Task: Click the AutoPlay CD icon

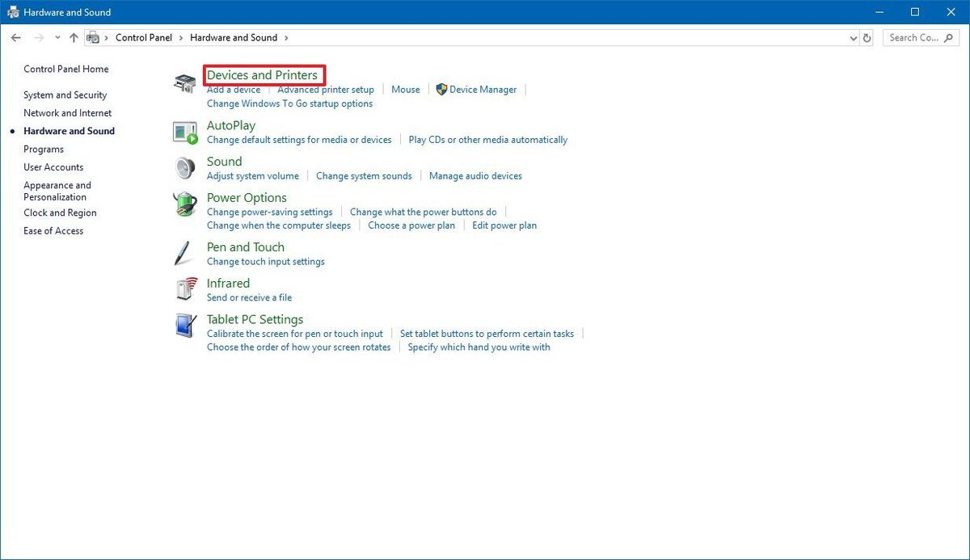Action: [x=184, y=129]
